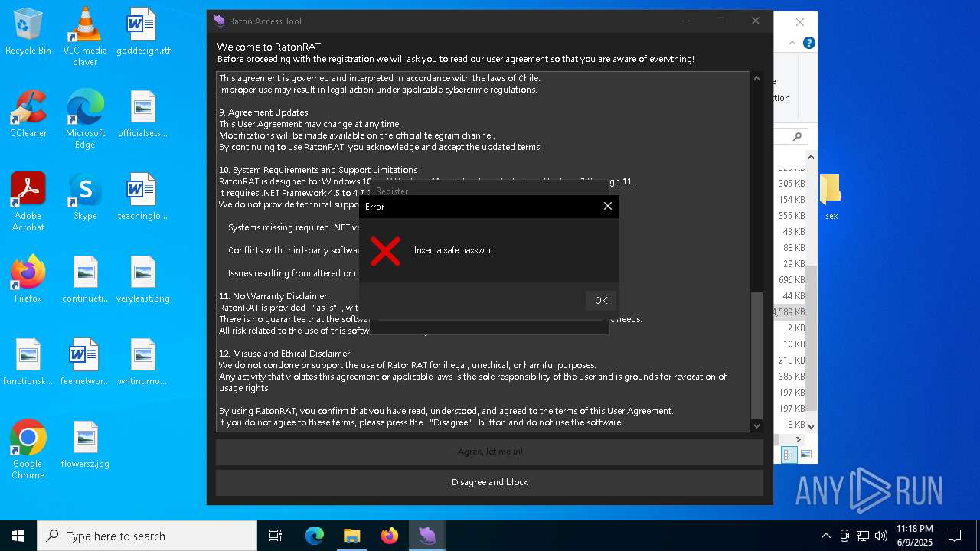Click Windows Start button
Viewport: 980px width, 551px height.
(18, 536)
